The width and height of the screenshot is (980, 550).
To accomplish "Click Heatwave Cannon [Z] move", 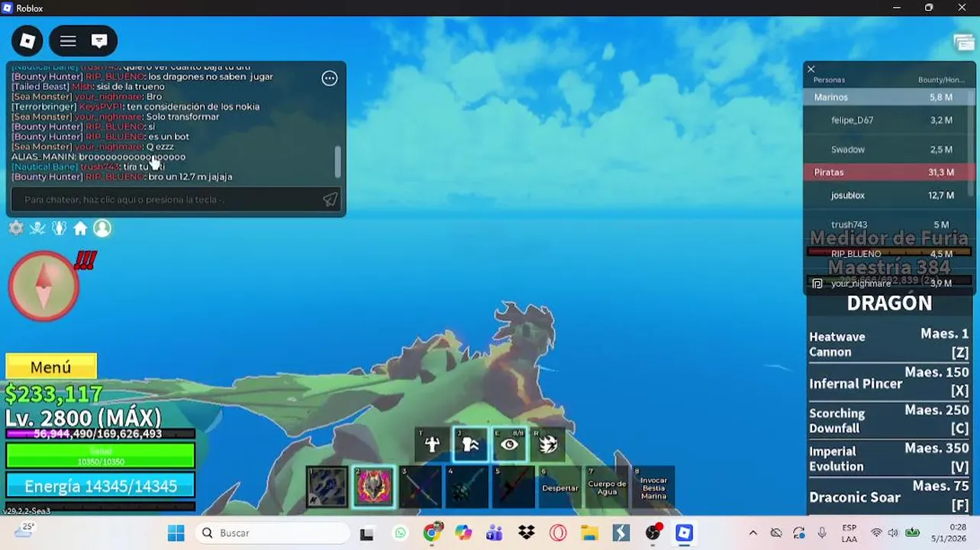I will [x=889, y=344].
